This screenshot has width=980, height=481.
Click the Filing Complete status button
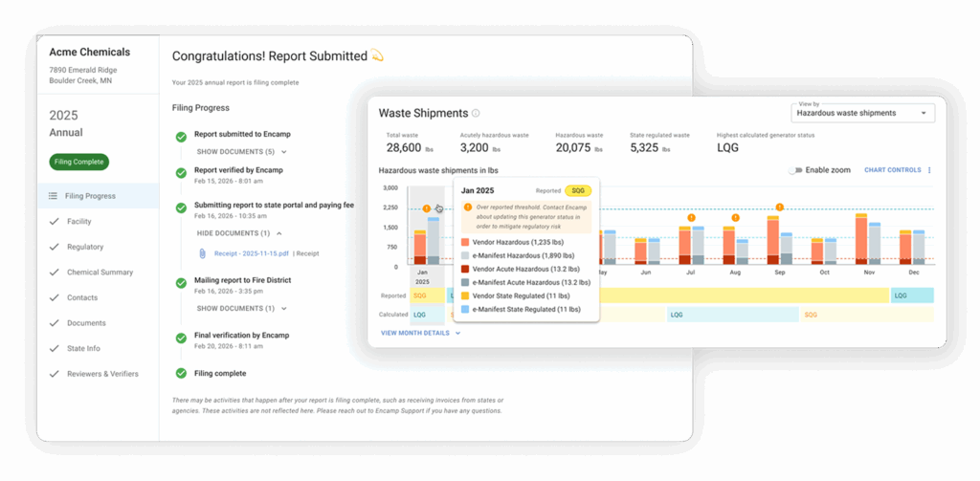79,162
